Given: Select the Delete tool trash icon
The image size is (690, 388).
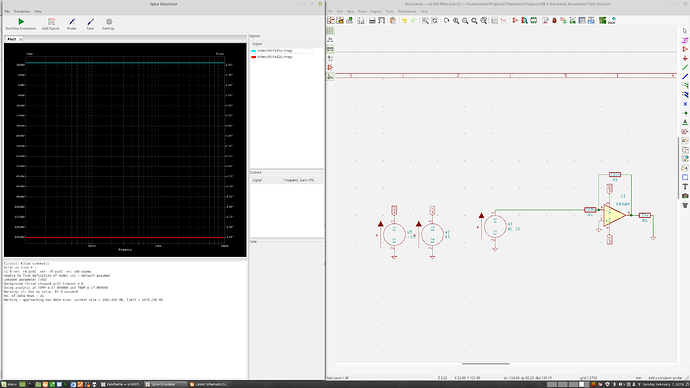Looking at the screenshot, I should tap(685, 205).
